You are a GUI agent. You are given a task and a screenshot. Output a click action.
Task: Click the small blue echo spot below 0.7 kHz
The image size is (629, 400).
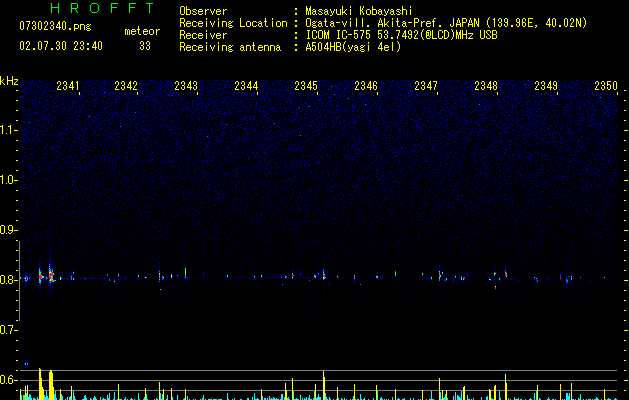pos(26,364)
